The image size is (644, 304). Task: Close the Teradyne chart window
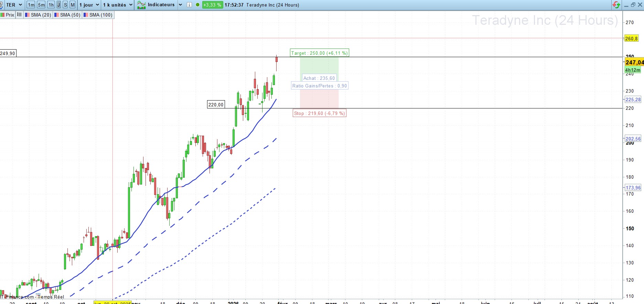[x=640, y=5]
